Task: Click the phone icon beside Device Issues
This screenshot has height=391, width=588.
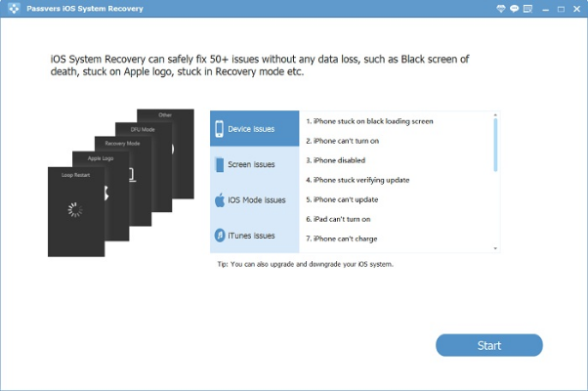Action: (219, 129)
